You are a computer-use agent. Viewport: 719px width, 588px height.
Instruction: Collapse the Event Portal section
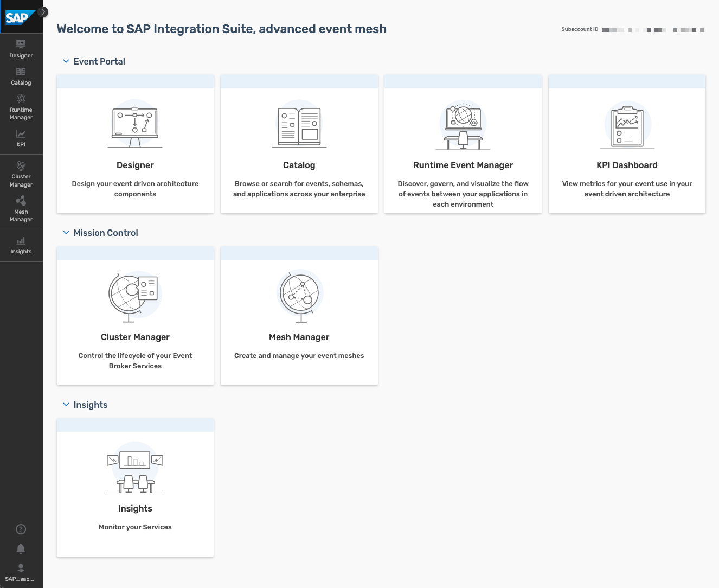(66, 61)
